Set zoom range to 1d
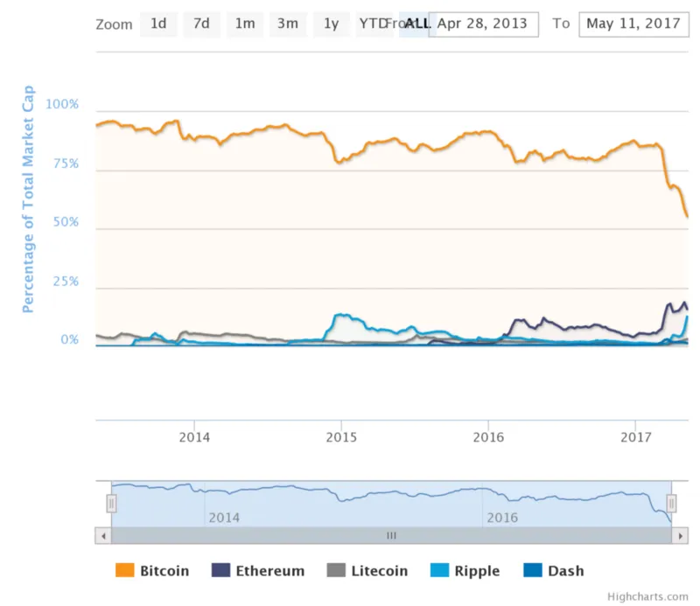Viewport: 700px width, 606px height. point(158,24)
